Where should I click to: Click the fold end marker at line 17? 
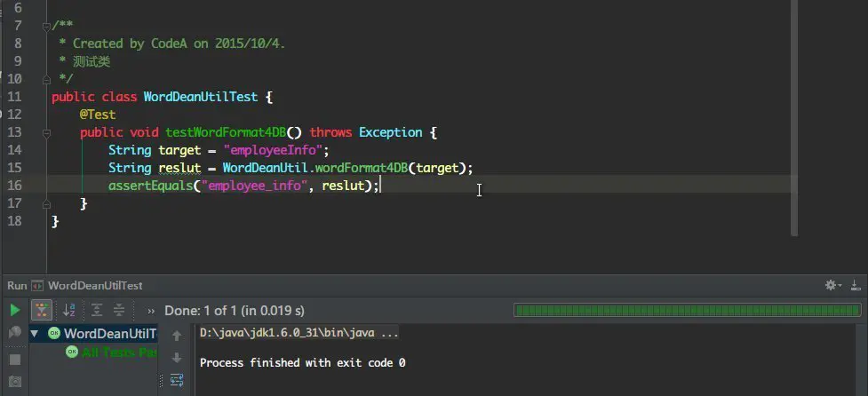46,204
